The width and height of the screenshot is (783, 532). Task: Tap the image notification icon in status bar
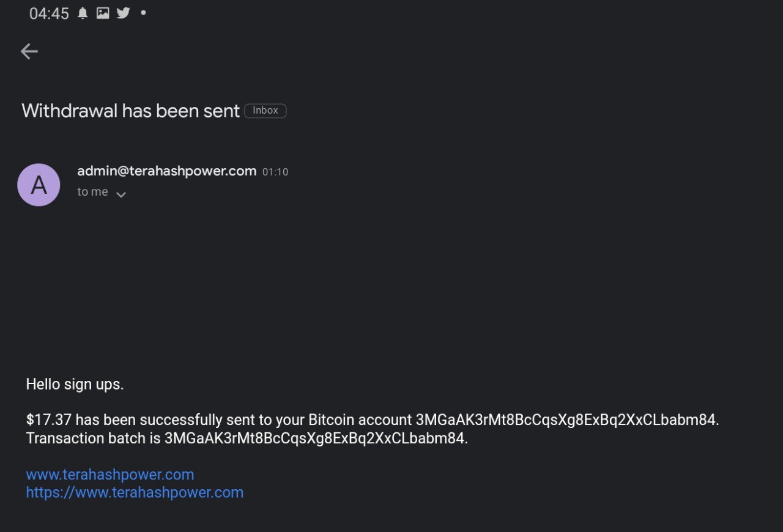[x=103, y=13]
